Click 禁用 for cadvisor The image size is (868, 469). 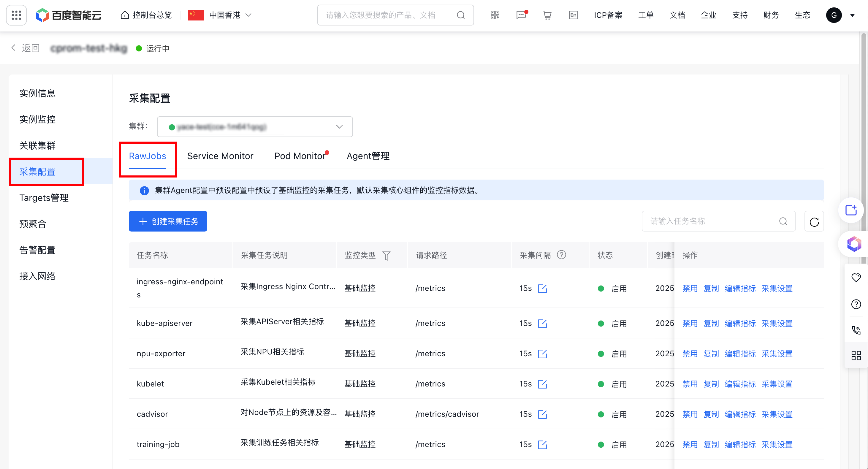(690, 414)
